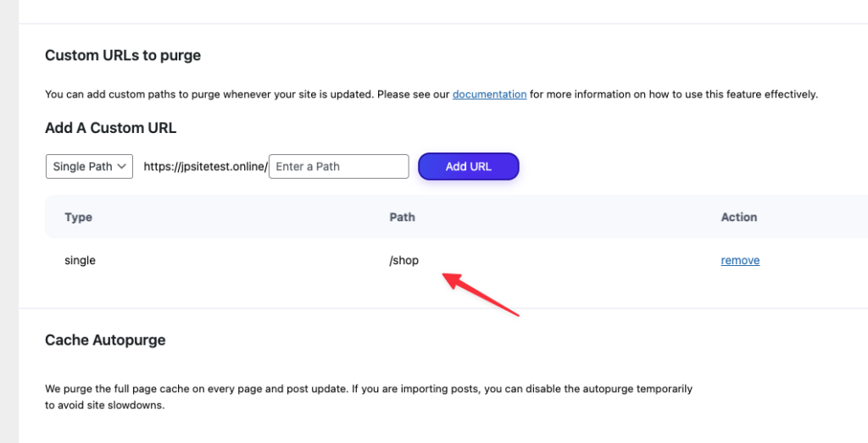Click the Action column header
Image resolution: width=868 pixels, height=443 pixels.
click(x=738, y=217)
